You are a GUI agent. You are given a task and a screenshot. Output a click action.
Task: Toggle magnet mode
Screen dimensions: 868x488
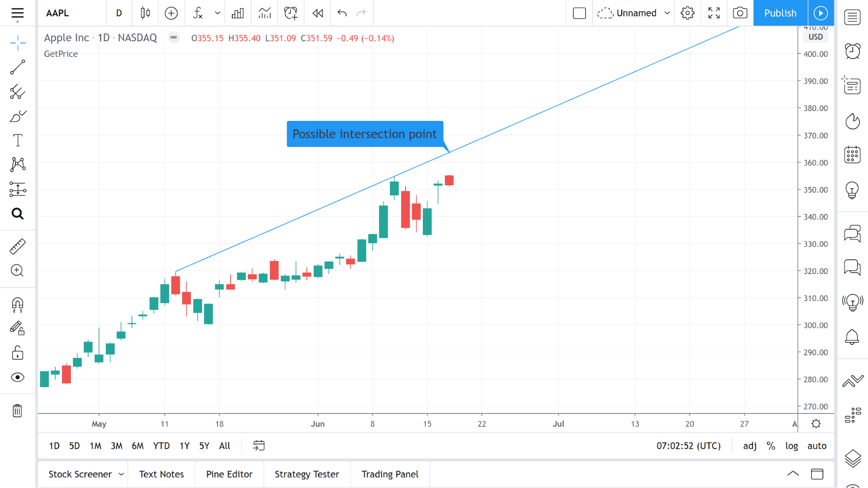point(17,305)
